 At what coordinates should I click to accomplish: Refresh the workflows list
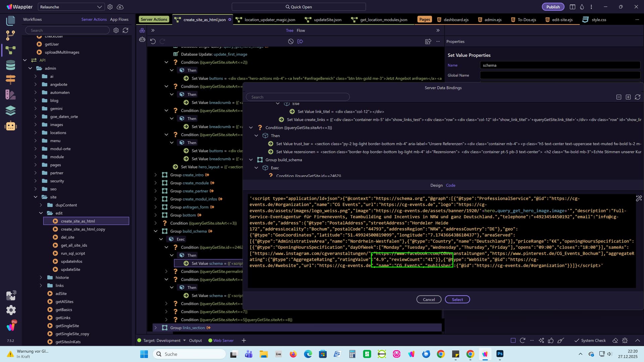coord(125,30)
